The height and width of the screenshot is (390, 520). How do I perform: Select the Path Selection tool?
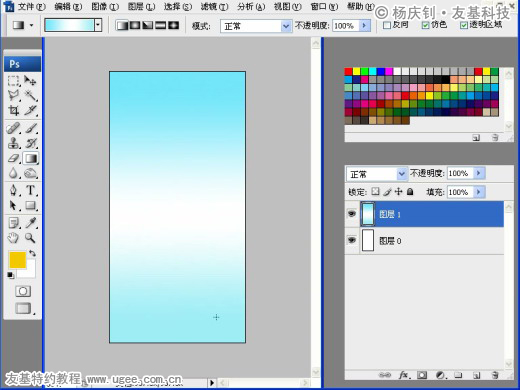pyautogui.click(x=13, y=205)
